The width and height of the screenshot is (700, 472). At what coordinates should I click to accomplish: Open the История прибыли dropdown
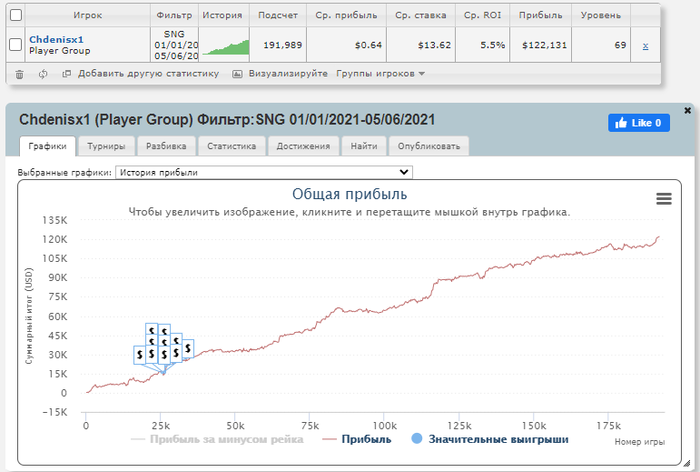coord(264,172)
